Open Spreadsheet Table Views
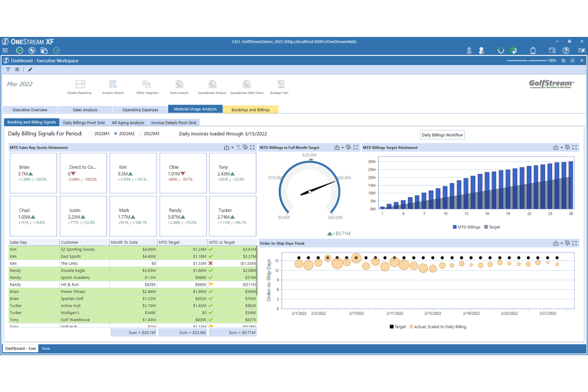The image size is (588, 392). [247, 87]
